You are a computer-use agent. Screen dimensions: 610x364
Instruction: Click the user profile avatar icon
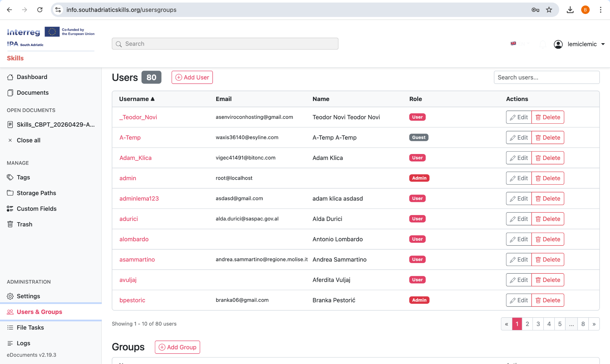click(558, 44)
